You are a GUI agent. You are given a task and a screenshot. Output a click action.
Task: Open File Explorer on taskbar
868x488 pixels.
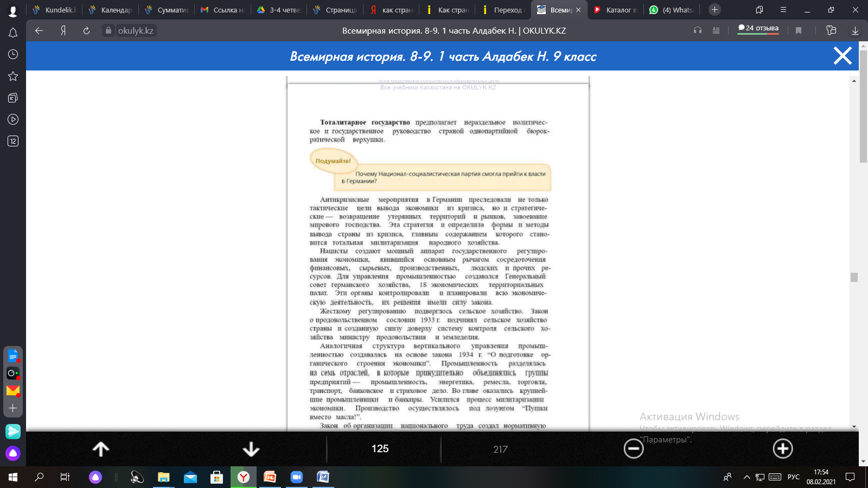[164, 477]
